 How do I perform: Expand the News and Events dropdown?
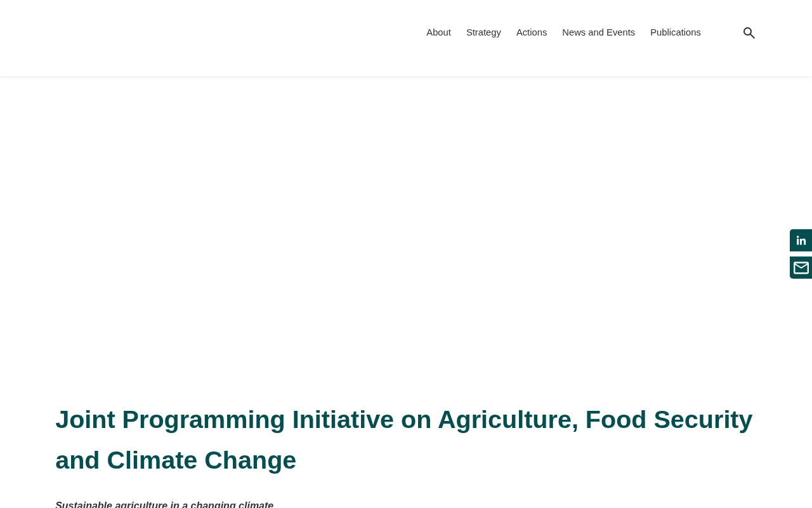598,32
